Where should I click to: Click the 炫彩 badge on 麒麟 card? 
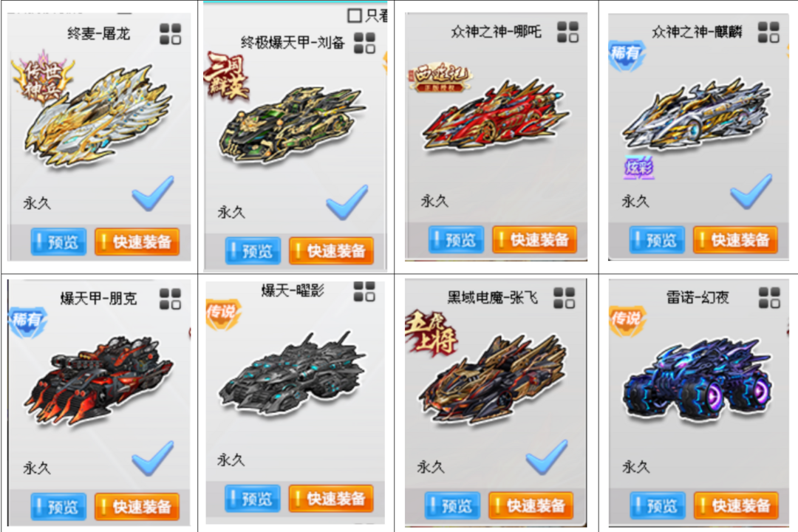(x=638, y=168)
